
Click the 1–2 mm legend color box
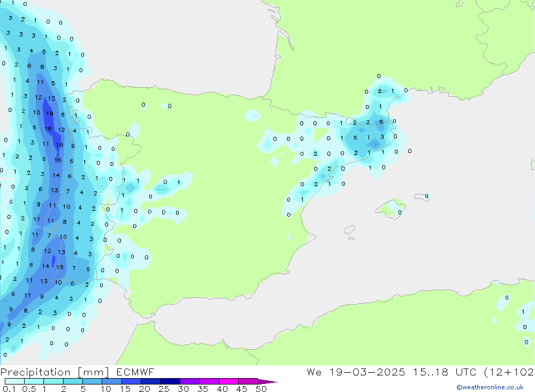53,381
